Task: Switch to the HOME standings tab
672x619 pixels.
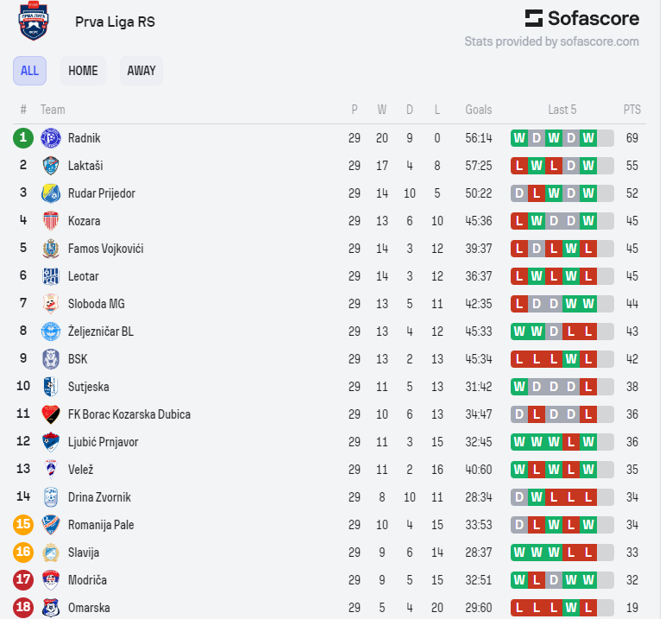Action: tap(83, 71)
